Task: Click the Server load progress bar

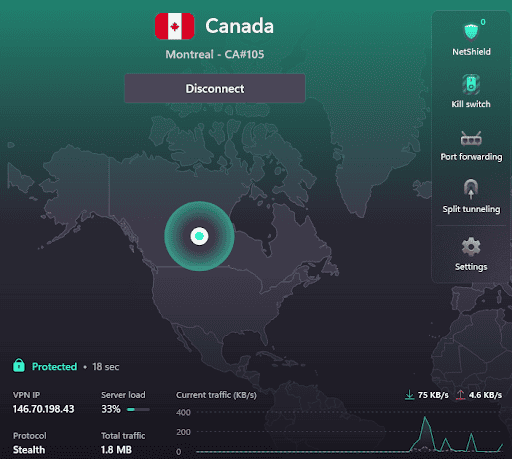Action: tap(138, 409)
